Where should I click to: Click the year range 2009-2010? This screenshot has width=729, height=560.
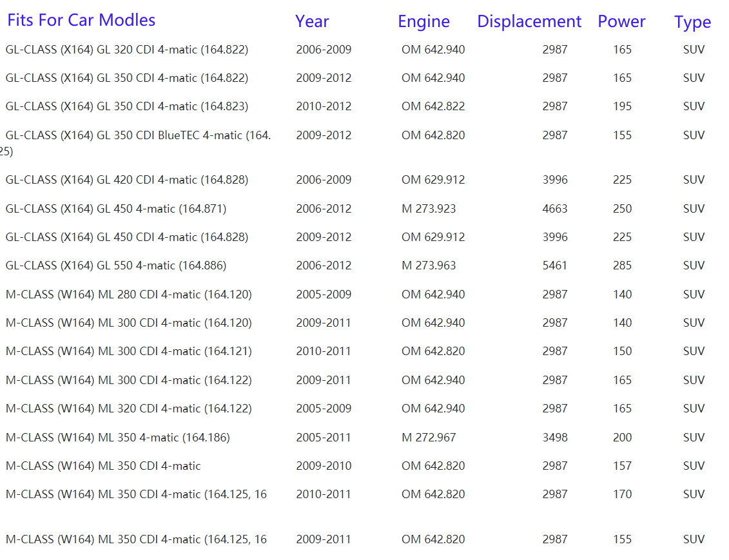point(324,466)
